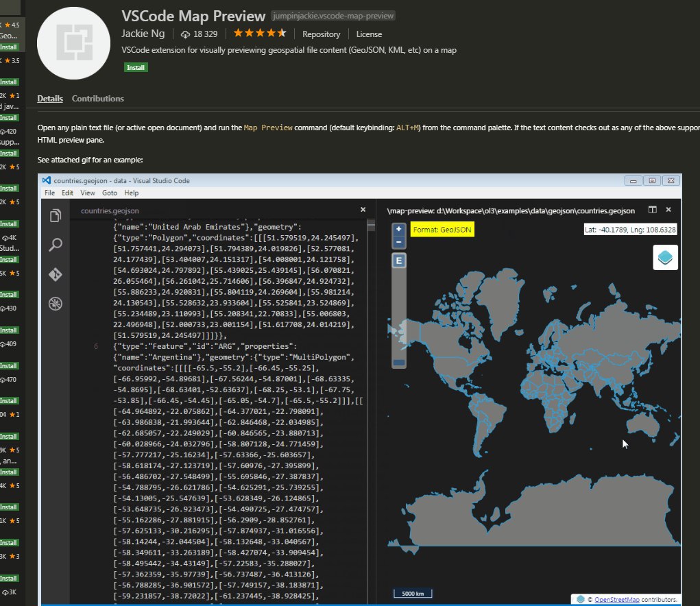
Task: Open the Explorer files icon in the activity bar
Action: click(x=56, y=216)
